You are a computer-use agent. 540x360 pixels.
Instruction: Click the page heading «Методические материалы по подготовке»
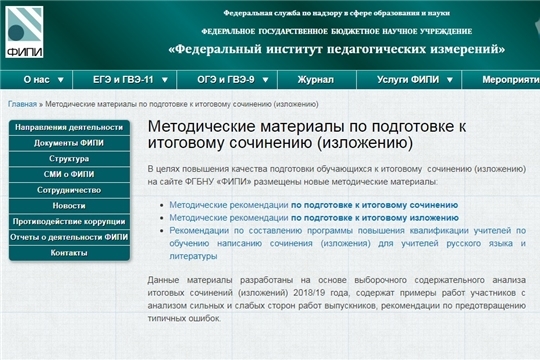[307, 135]
